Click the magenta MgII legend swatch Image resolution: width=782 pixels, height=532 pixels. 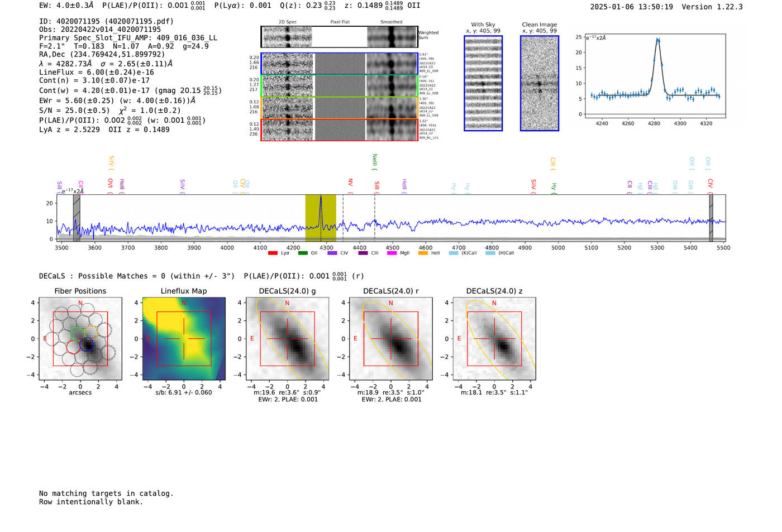[x=392, y=253]
